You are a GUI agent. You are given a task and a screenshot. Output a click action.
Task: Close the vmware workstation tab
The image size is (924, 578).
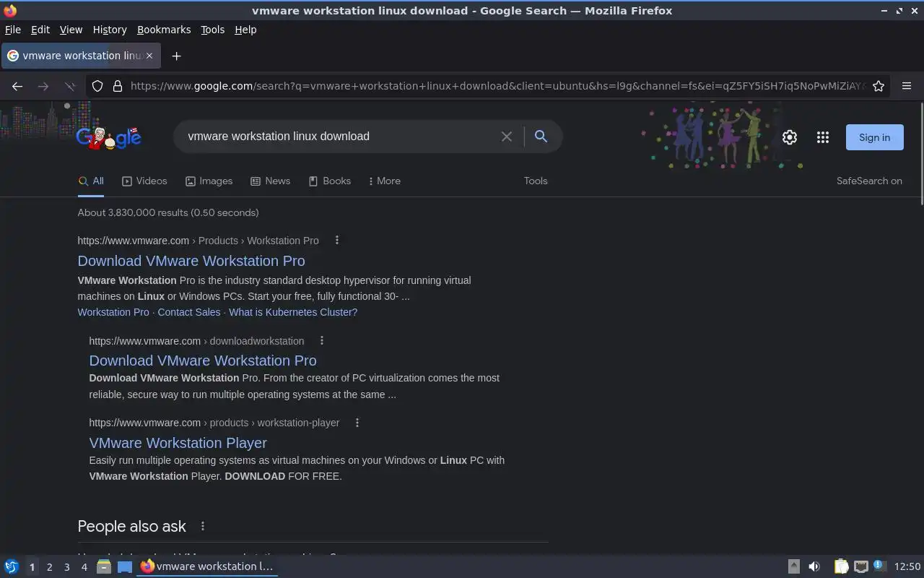(x=149, y=56)
